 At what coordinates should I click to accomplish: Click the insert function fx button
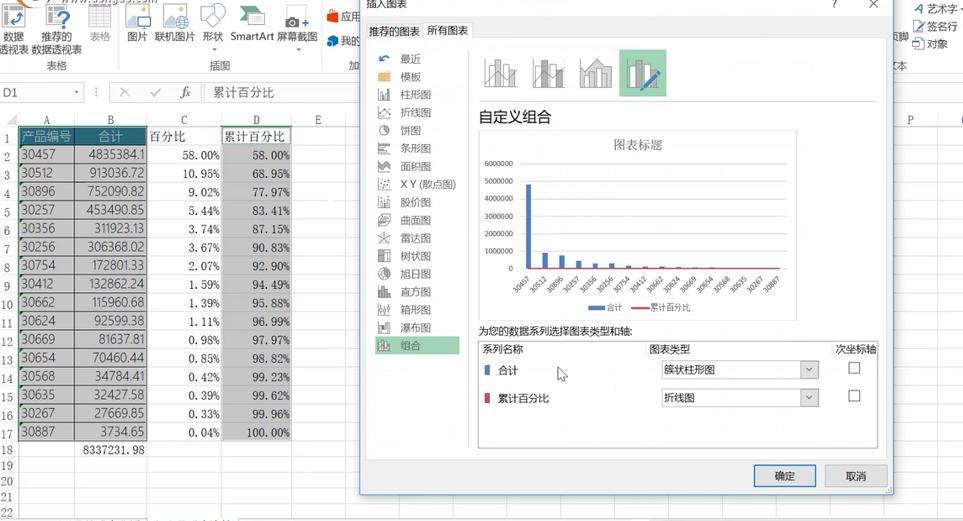pos(185,93)
